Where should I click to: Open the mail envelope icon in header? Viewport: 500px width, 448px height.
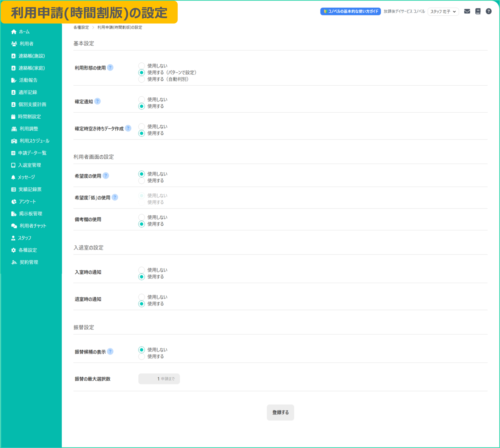point(467,11)
